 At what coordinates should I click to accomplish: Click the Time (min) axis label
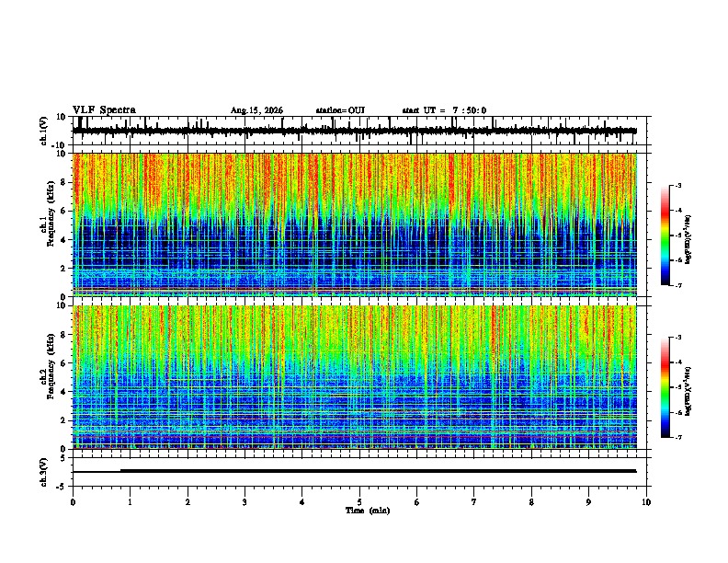368,511
